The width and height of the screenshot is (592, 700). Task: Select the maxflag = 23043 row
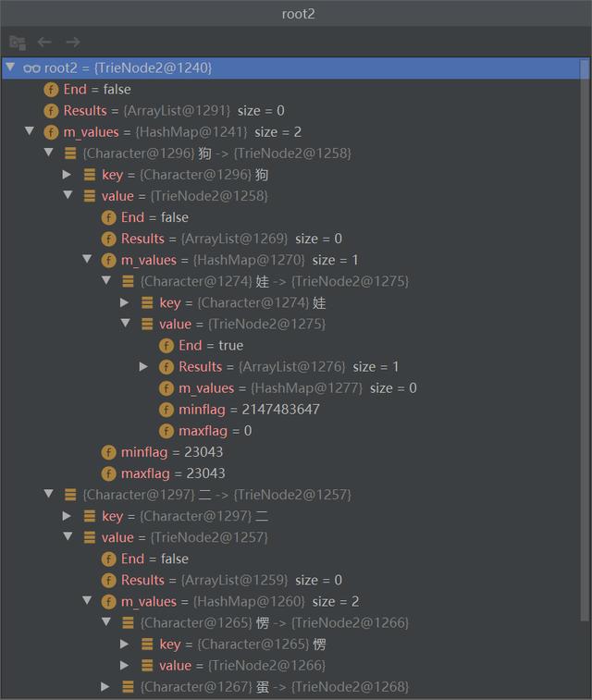click(173, 473)
